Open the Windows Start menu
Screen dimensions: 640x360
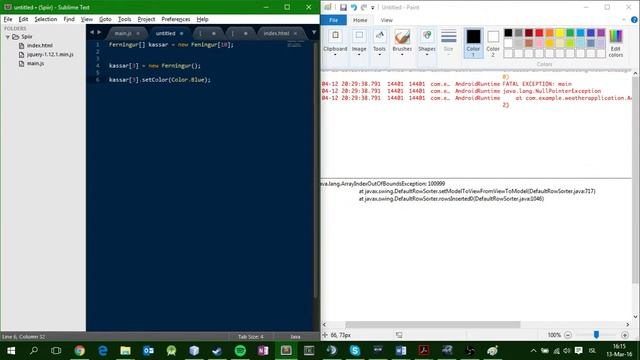pos(11,351)
